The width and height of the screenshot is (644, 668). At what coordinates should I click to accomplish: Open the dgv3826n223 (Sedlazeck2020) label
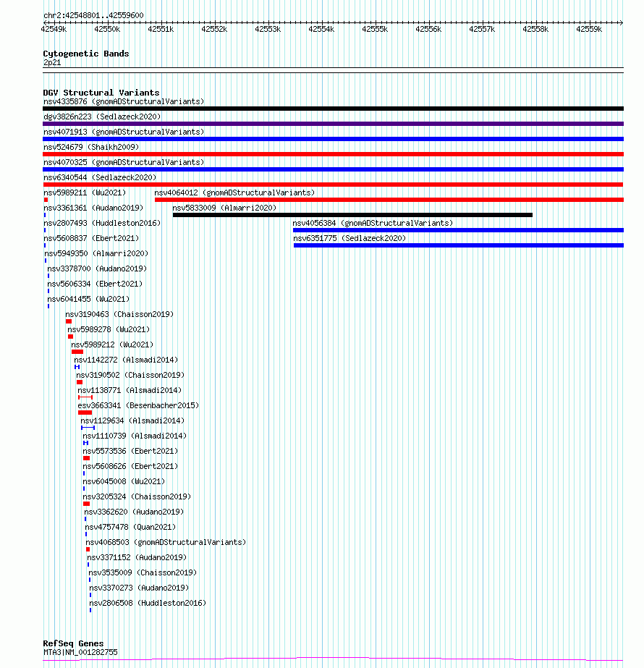[x=102, y=117]
